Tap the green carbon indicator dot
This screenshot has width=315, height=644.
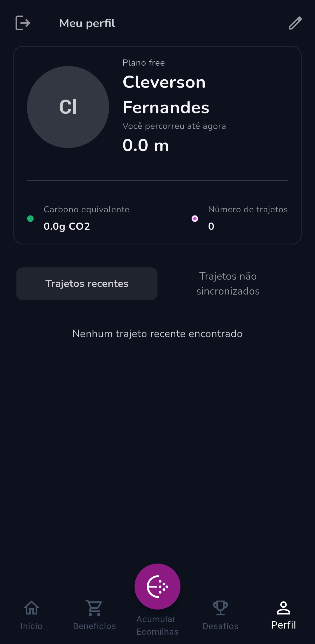(x=30, y=219)
